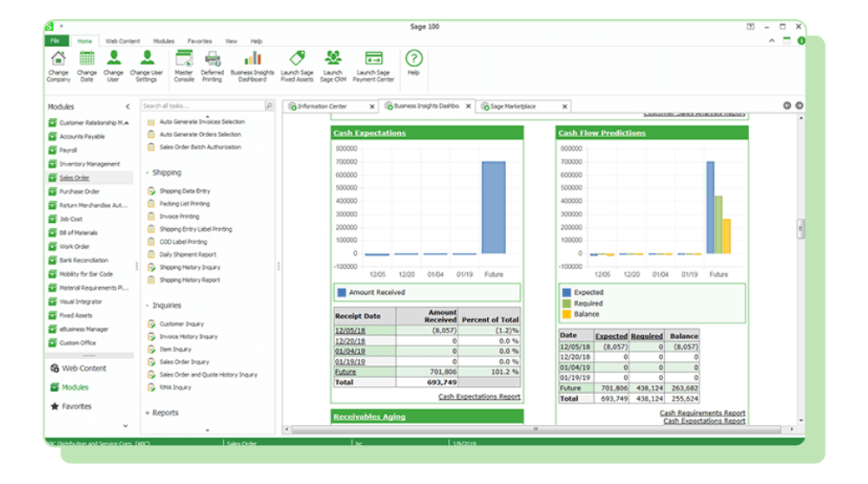The height and width of the screenshot is (484, 868).
Task: Open RMA Inquiry task
Action: pos(175,387)
